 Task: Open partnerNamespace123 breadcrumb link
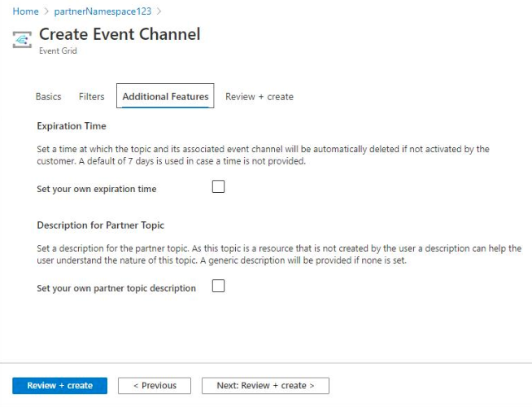(102, 11)
